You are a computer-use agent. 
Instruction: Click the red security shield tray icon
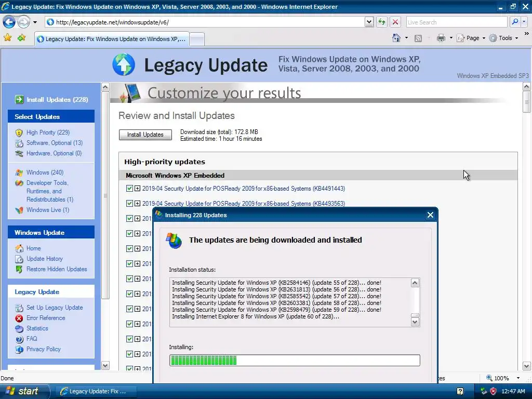[493, 391]
